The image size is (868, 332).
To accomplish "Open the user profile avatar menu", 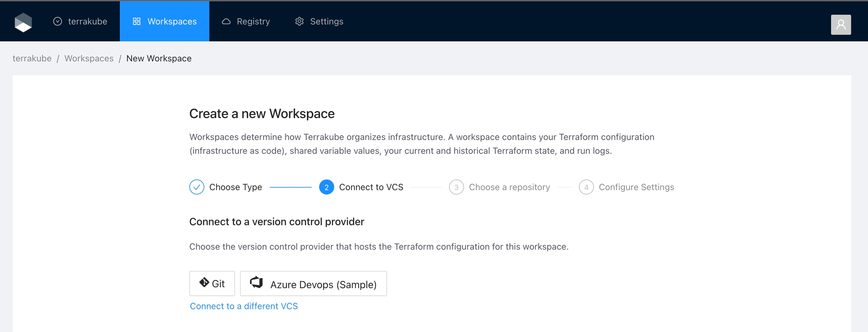I will [840, 25].
